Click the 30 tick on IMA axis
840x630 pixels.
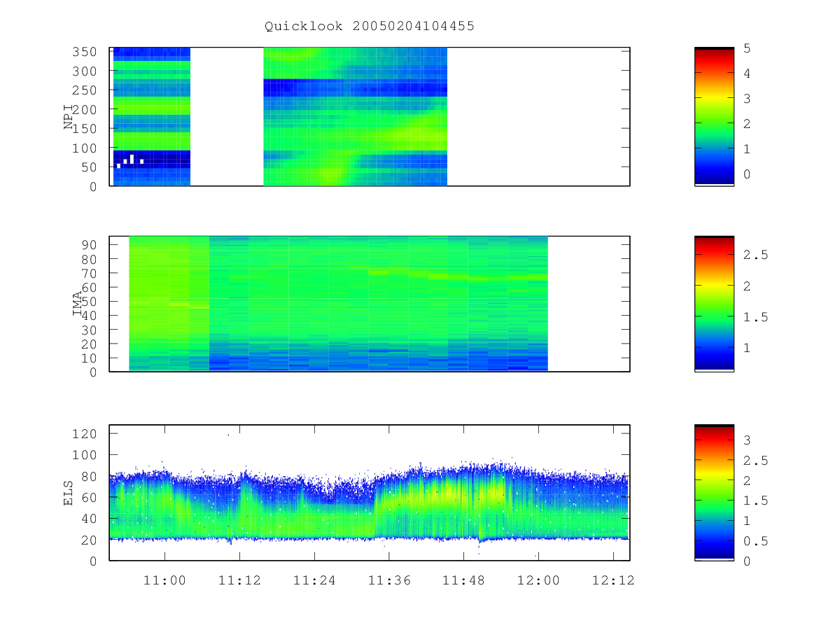point(90,330)
